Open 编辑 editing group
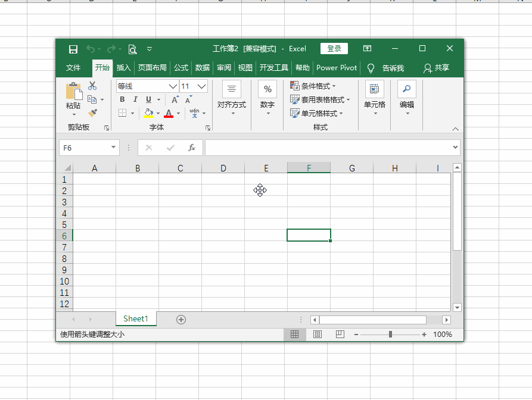Screen dimensions: 532x400 [407, 98]
